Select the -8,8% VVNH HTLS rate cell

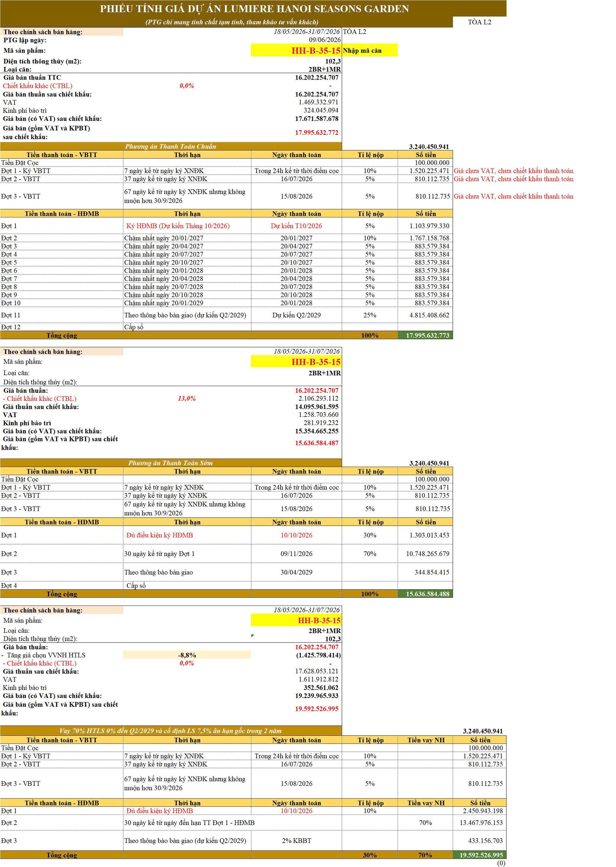pos(187,655)
